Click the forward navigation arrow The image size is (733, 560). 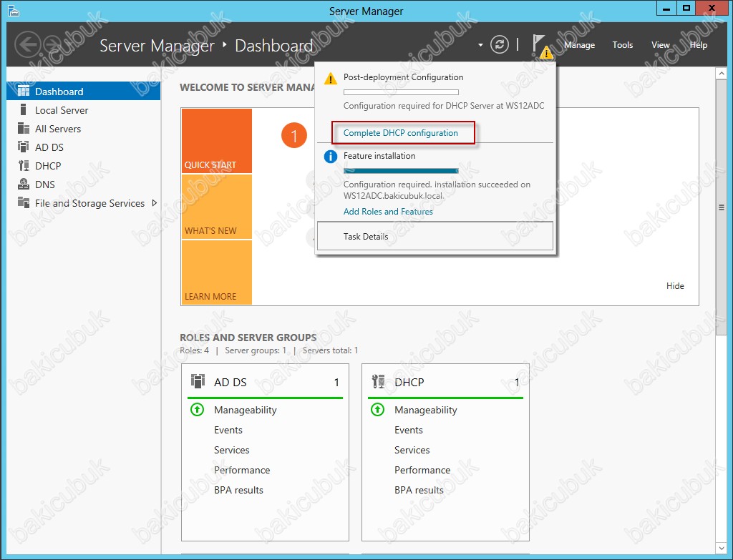tap(52, 45)
